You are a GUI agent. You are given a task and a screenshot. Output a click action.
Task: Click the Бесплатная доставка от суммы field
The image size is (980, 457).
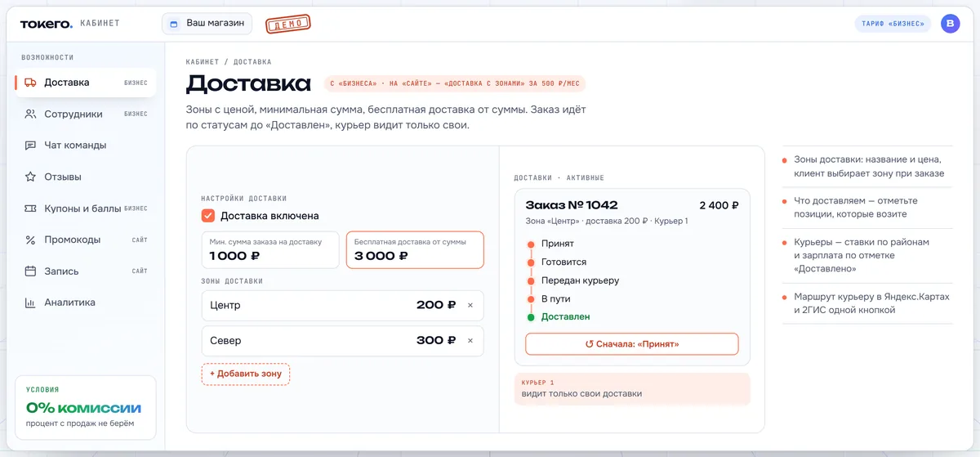415,249
